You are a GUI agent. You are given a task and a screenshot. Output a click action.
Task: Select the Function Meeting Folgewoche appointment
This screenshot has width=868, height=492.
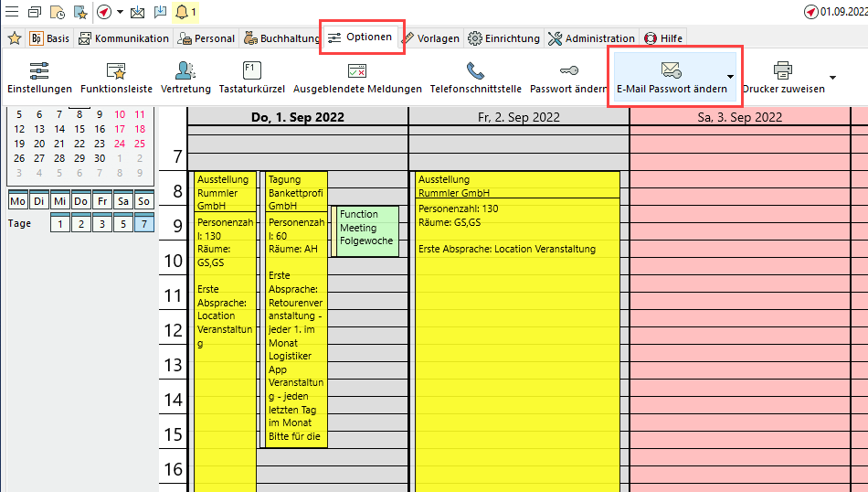(x=366, y=229)
